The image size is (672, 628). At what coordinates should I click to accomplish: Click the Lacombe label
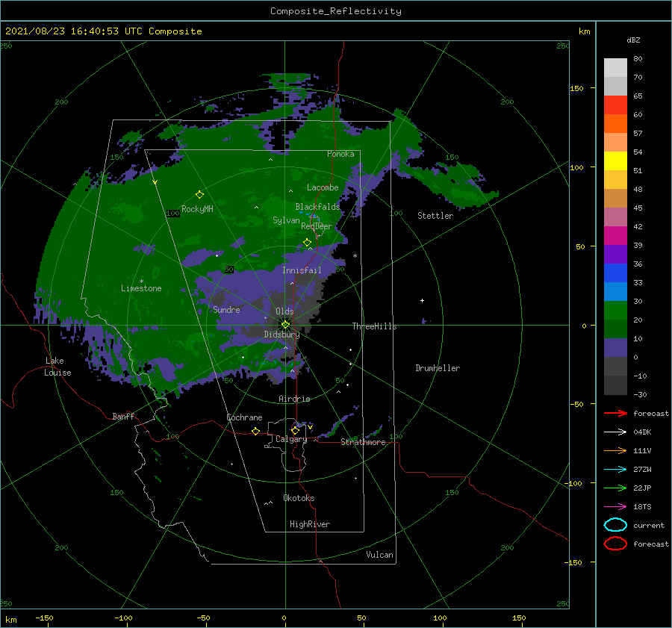(323, 187)
